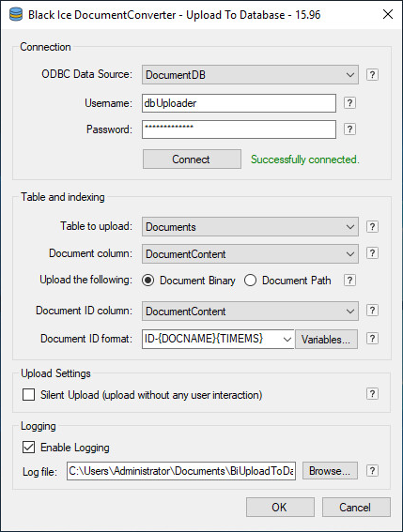Open the Table to upload dropdown
403x532 pixels.
250,227
